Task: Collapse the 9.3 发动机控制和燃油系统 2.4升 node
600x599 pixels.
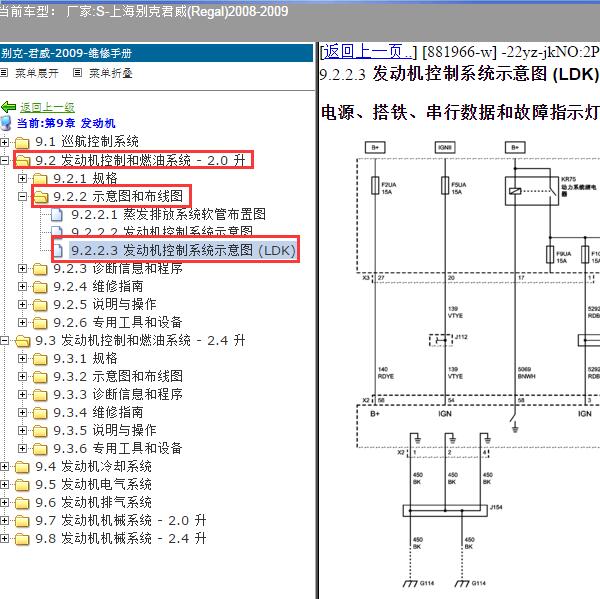Action: click(x=4, y=341)
